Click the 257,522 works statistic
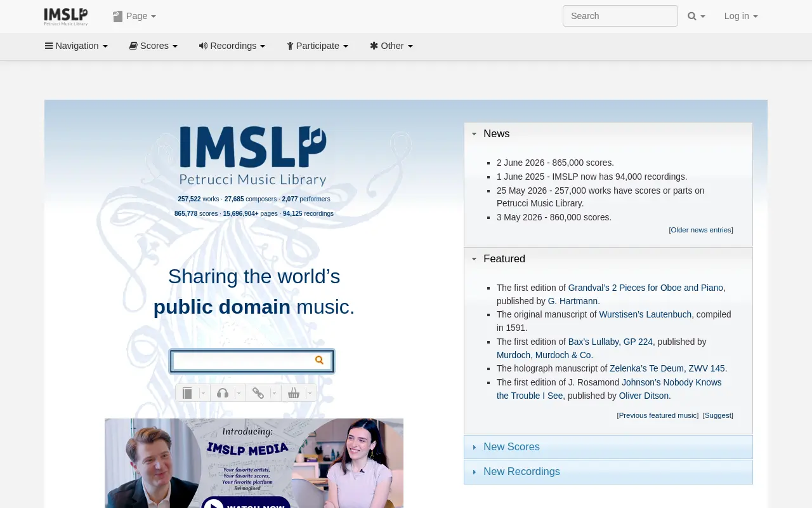The width and height of the screenshot is (812, 508). (199, 199)
